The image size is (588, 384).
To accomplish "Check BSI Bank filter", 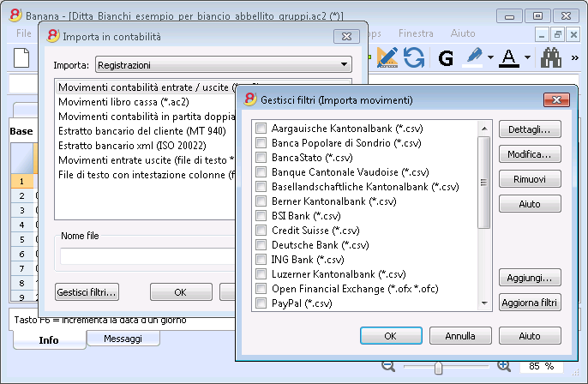I will pos(261,216).
